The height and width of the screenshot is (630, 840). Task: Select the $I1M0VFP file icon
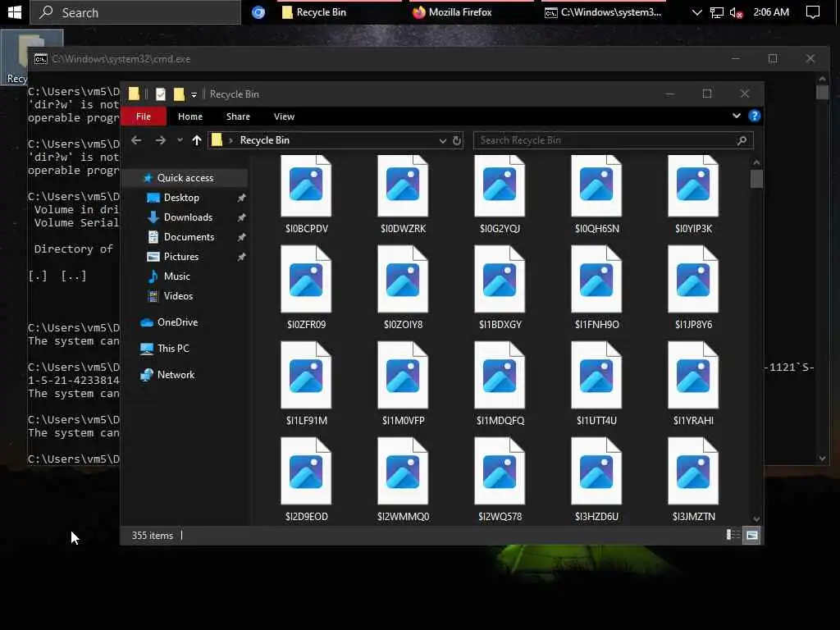click(x=403, y=375)
